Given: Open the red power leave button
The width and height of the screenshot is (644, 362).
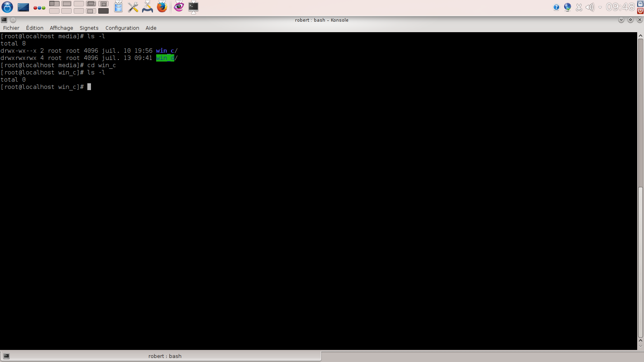Looking at the screenshot, I should [x=640, y=11].
